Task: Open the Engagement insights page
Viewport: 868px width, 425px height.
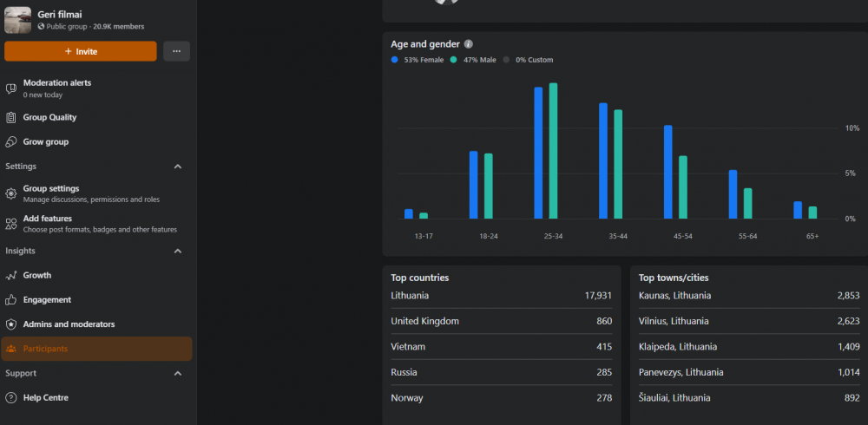Action: pos(47,300)
